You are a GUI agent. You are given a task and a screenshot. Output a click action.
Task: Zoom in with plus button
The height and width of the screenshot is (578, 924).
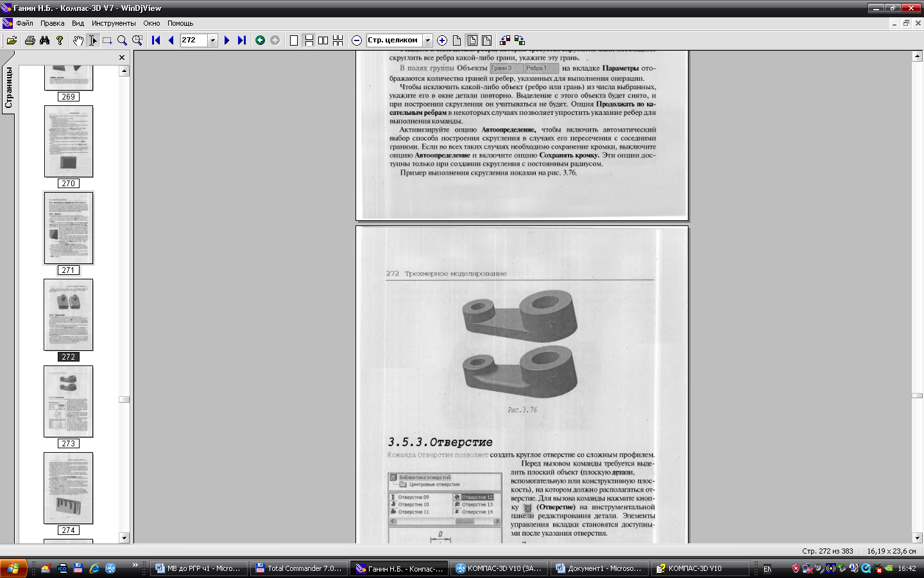tap(442, 40)
